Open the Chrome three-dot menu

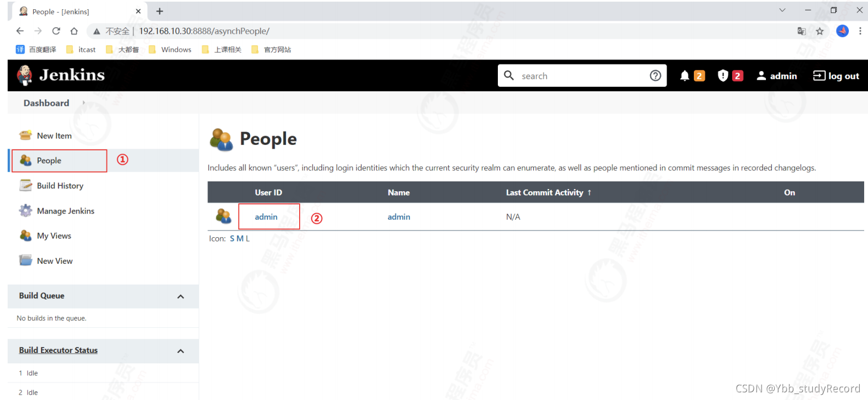(860, 31)
